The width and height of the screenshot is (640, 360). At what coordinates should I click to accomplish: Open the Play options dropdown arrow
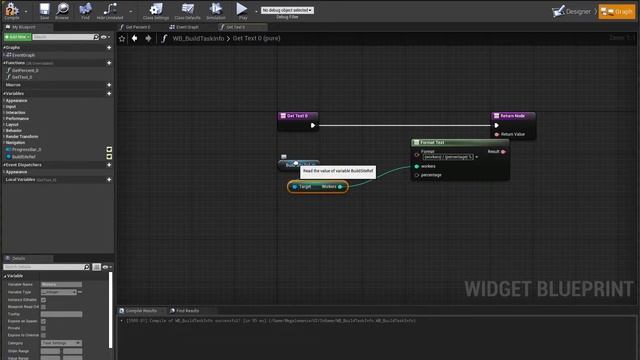[256, 11]
